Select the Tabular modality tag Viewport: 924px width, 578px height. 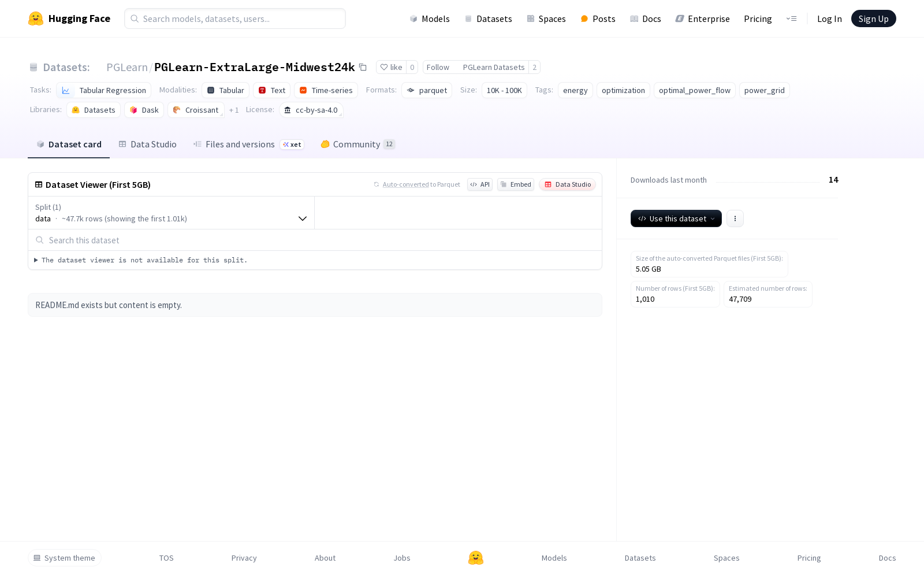(x=225, y=90)
